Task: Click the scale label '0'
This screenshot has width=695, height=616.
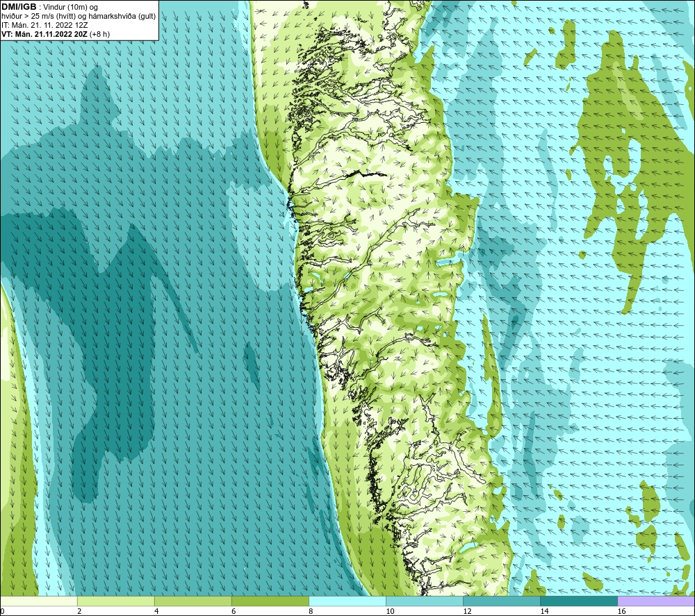Action: [x=2, y=611]
